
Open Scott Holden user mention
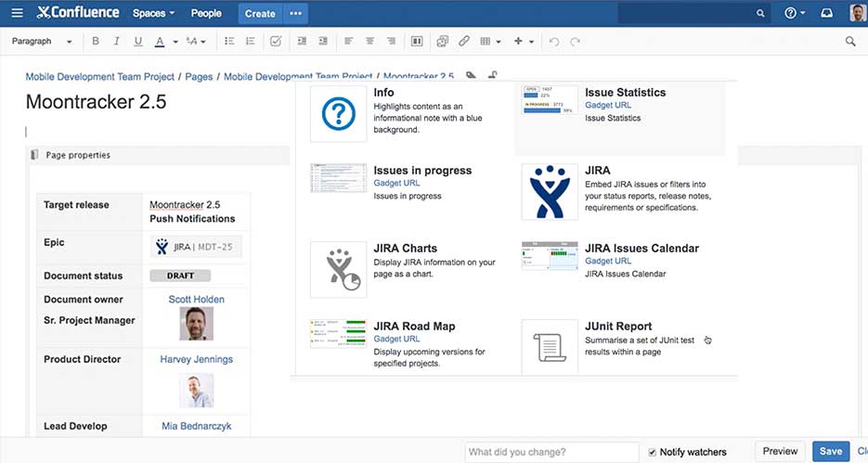point(196,300)
